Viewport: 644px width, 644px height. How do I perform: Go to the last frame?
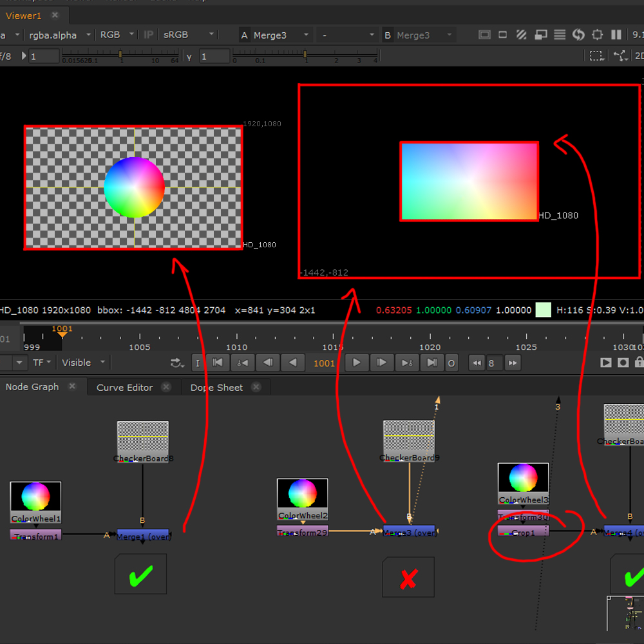[432, 363]
